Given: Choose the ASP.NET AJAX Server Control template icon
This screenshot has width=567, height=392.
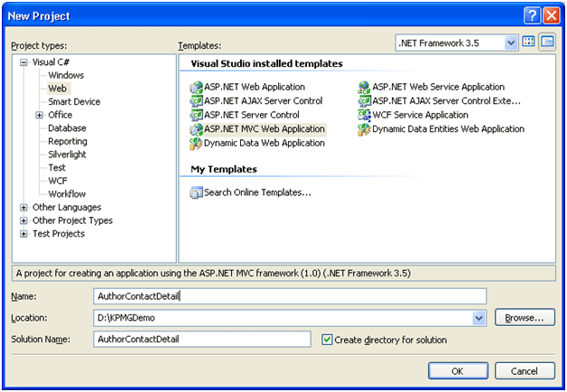Looking at the screenshot, I should [197, 102].
